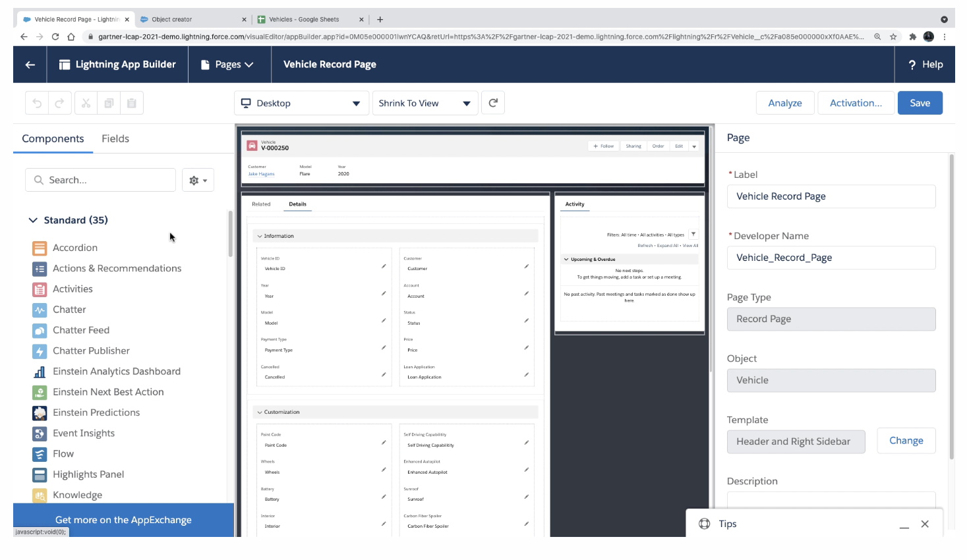
Task: Open the Shrink To View dropdown
Action: 424,103
